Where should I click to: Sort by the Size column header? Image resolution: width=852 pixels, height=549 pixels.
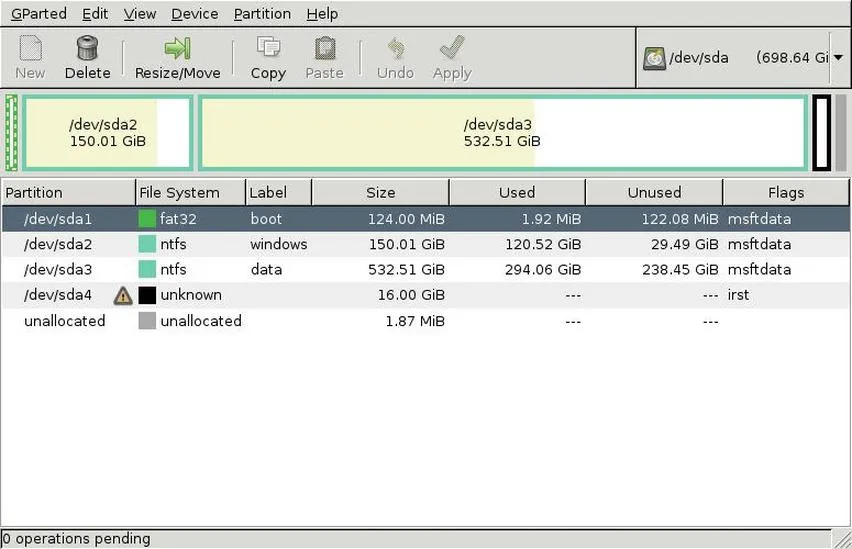pyautogui.click(x=380, y=192)
